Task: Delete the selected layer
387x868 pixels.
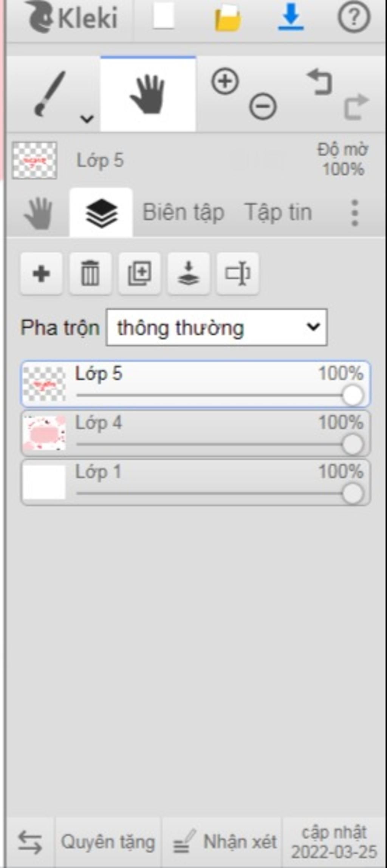Action: point(90,274)
